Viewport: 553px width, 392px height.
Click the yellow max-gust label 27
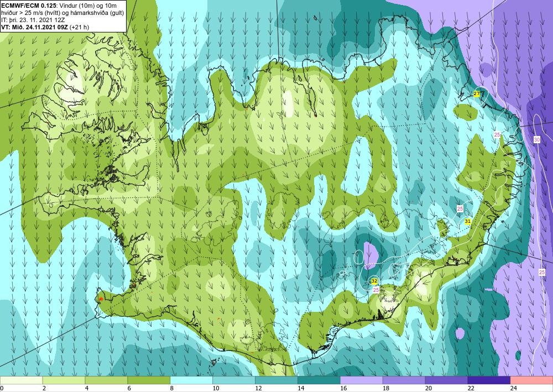click(x=477, y=94)
